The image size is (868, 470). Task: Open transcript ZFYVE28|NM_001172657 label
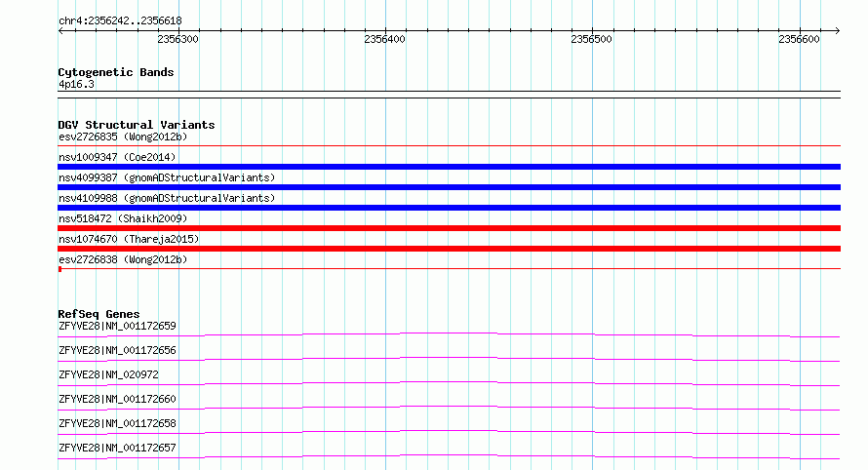click(x=117, y=448)
